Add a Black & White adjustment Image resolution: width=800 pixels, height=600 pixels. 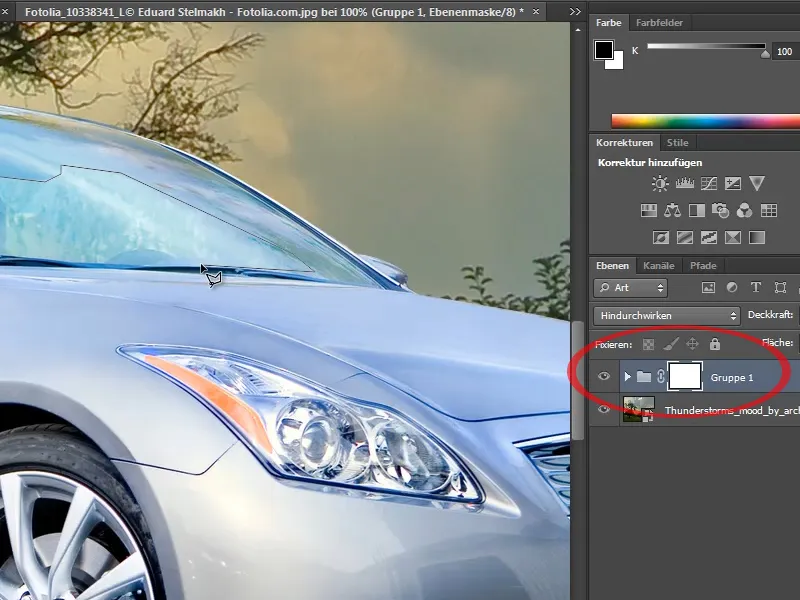pyautogui.click(x=696, y=210)
